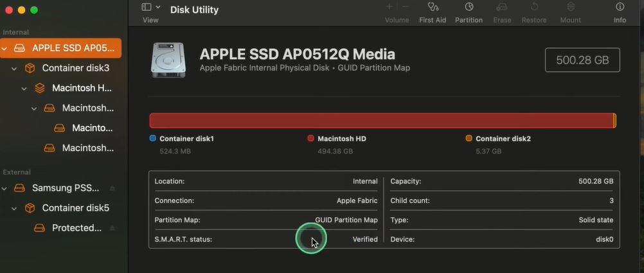The height and width of the screenshot is (273, 644).
Task: Click the remove volume minus icon
Action: coord(406,6)
